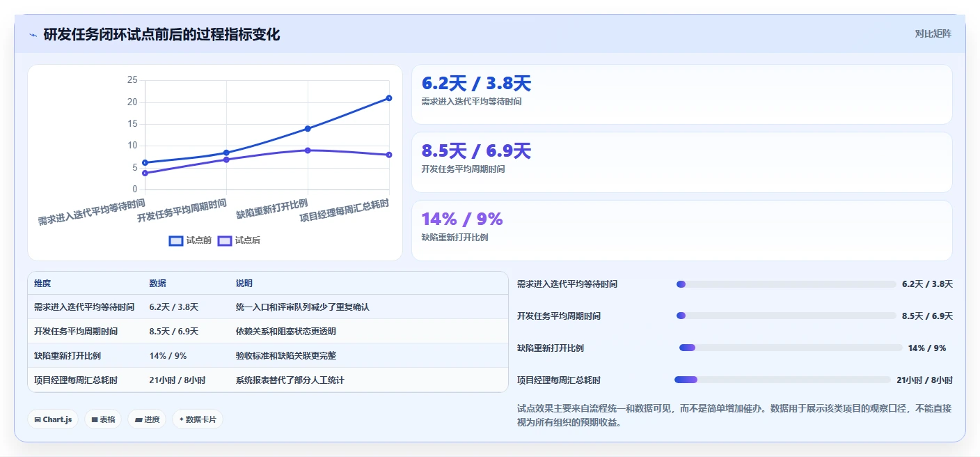Click the Chart.js chip
Viewport: 980px width, 457px height.
(53, 419)
